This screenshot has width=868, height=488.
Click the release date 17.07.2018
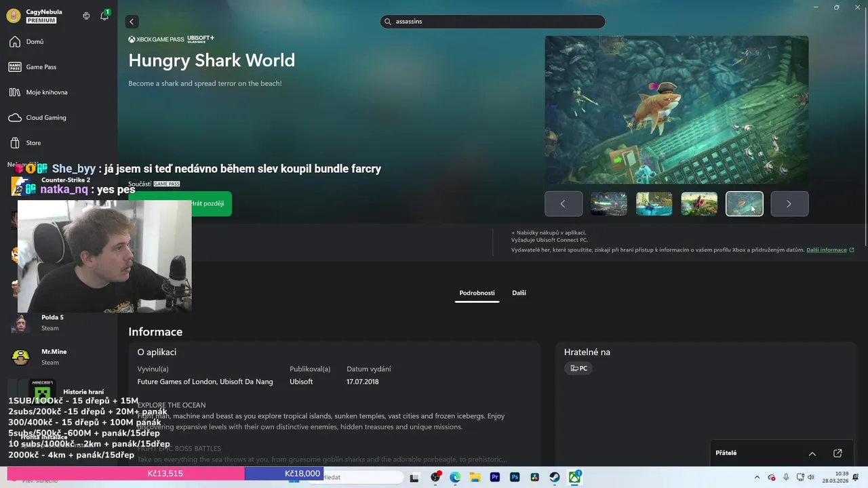363,382
